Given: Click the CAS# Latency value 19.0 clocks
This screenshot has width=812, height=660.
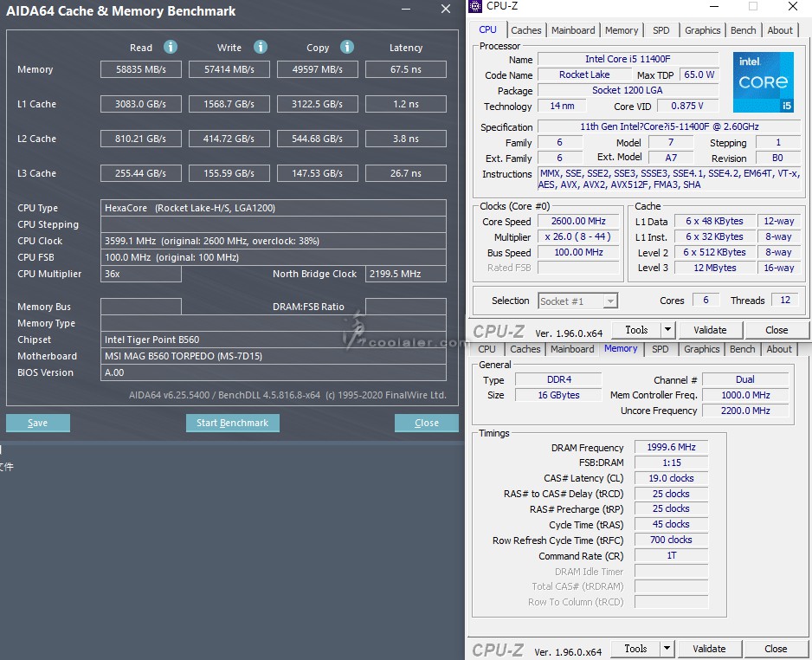Looking at the screenshot, I should click(x=671, y=478).
